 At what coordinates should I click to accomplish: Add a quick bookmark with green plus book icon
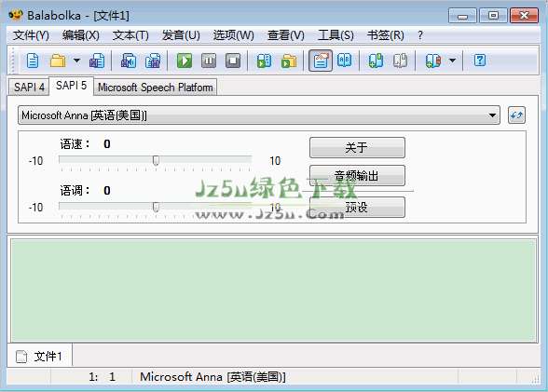point(377,61)
